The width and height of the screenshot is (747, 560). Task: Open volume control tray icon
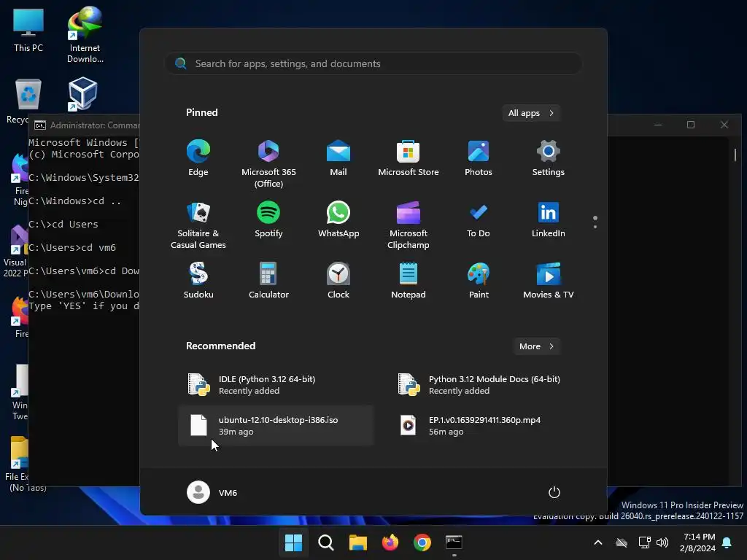pos(662,542)
